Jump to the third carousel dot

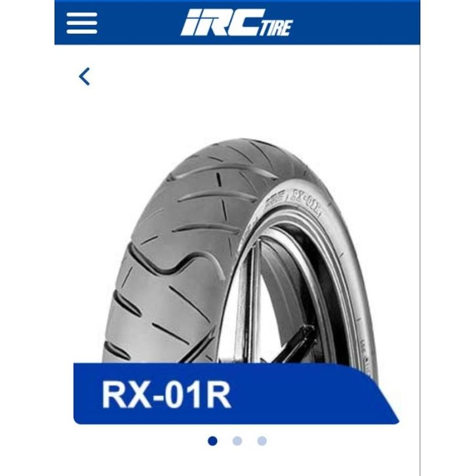pyautogui.click(x=262, y=441)
